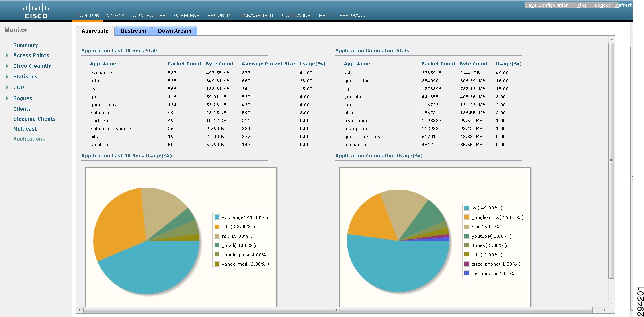Click the google-docs legend color swatch

(x=467, y=217)
